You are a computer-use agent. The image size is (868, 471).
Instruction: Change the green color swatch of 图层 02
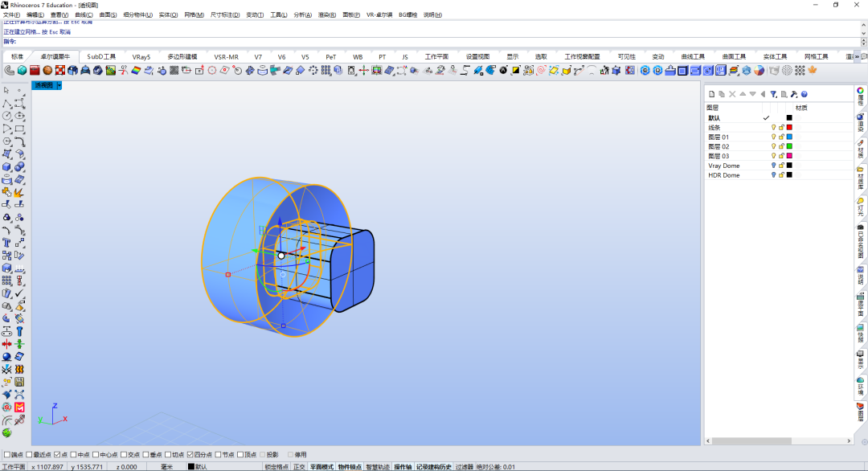[x=789, y=146]
